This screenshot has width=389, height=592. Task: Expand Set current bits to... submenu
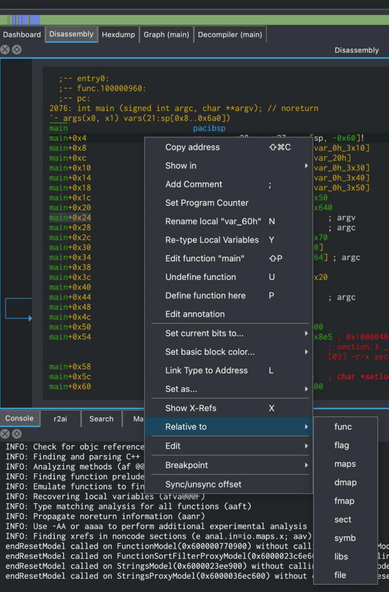pos(228,333)
